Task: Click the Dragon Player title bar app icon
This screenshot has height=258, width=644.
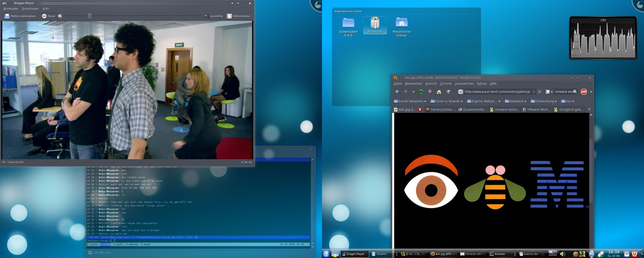Action: (x=4, y=3)
